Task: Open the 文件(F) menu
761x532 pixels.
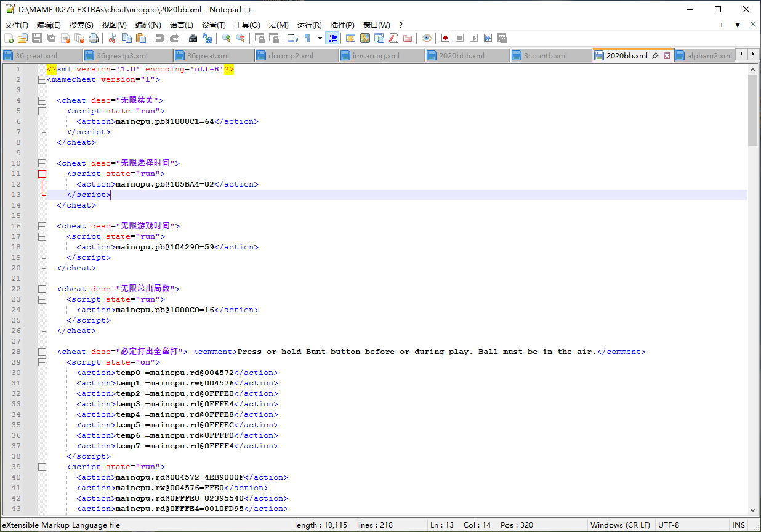Action: click(x=17, y=25)
